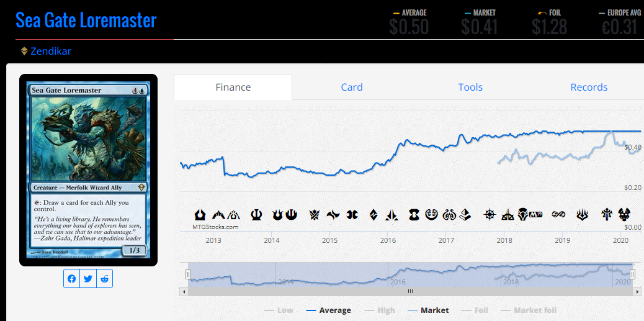This screenshot has height=321, width=644.
Task: Click the Kaladesh swirl set symbol
Action: [x=431, y=215]
